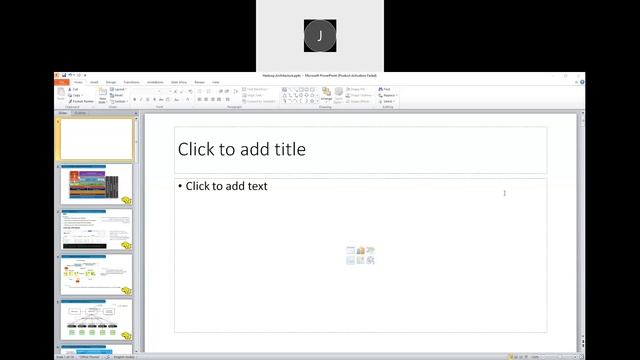
Task: Click Decrease List Level icon
Action: pos(220,91)
